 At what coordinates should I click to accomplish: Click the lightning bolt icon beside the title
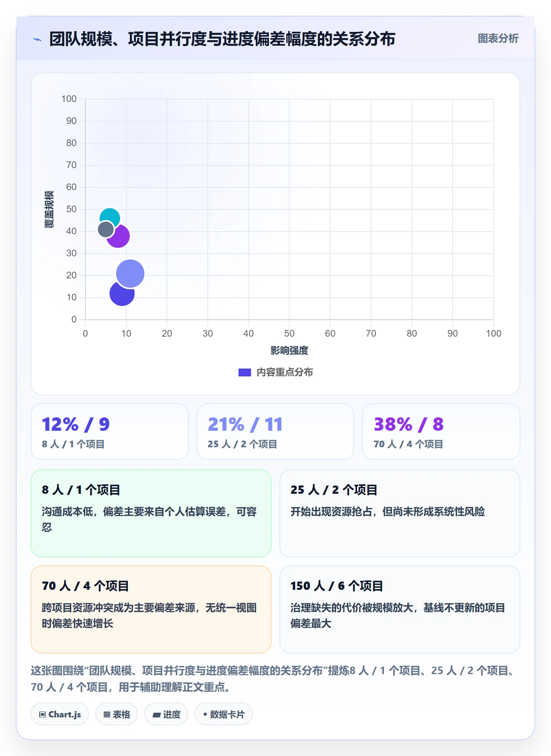click(37, 39)
